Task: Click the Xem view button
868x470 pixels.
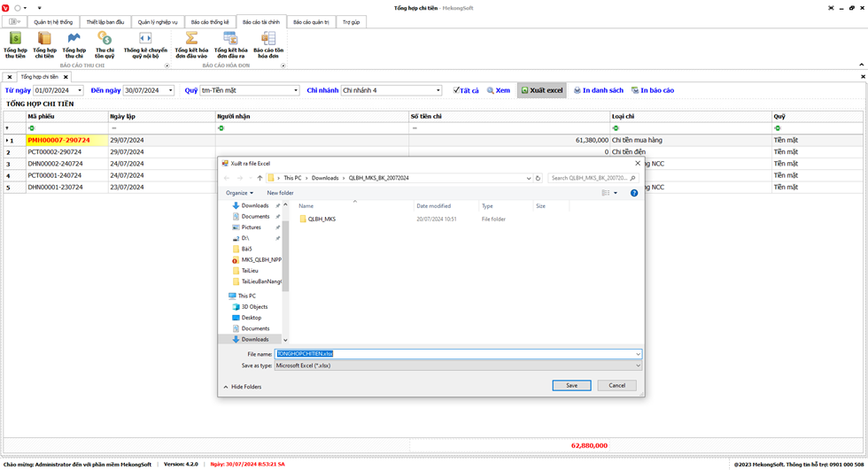Action: click(x=498, y=90)
